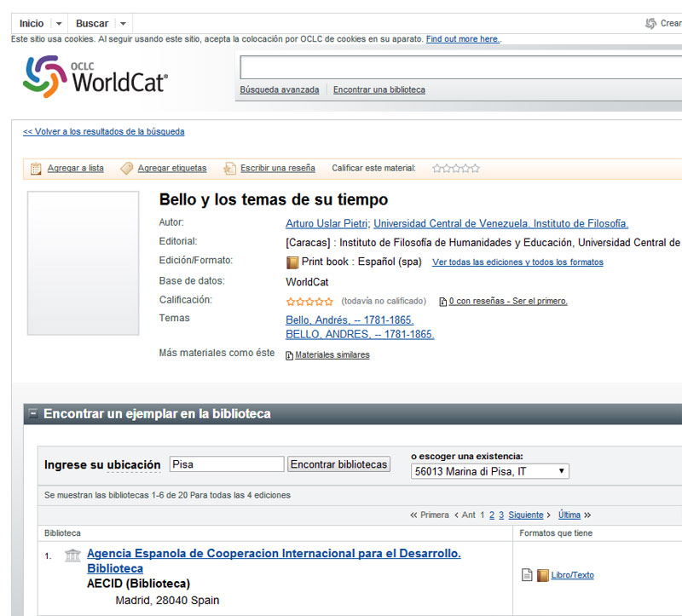The height and width of the screenshot is (616, 682).
Task: Click the orange Calificación stars
Action: tap(309, 302)
